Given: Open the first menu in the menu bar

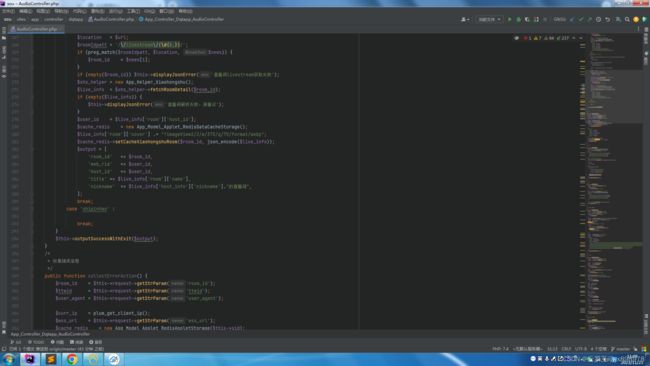Looking at the screenshot, I should coord(8,11).
